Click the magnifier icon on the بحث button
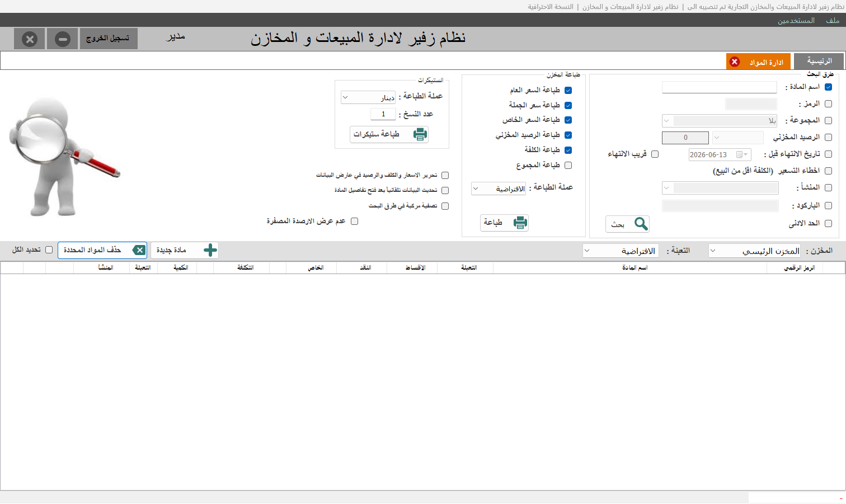Viewport: 846px width, 504px height. (641, 224)
